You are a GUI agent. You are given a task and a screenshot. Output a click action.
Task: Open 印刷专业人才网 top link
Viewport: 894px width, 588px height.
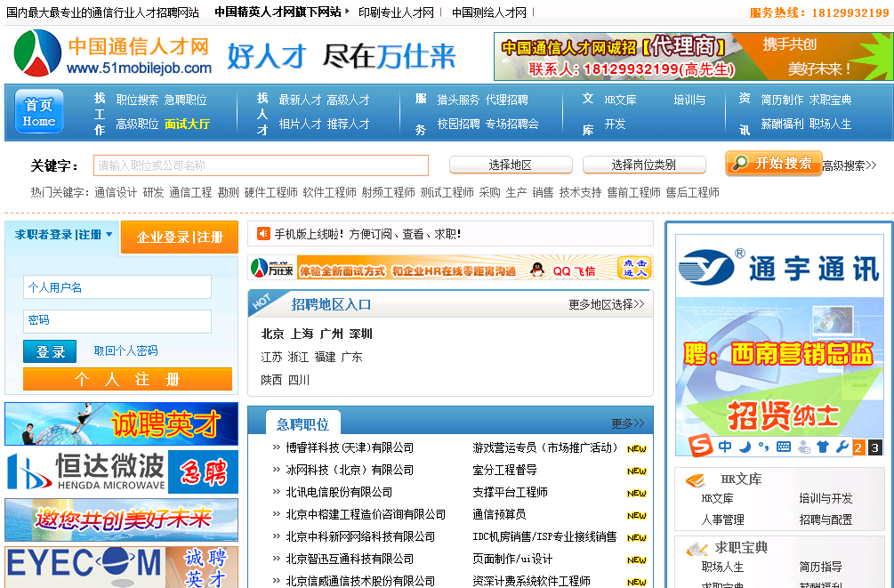tap(396, 12)
